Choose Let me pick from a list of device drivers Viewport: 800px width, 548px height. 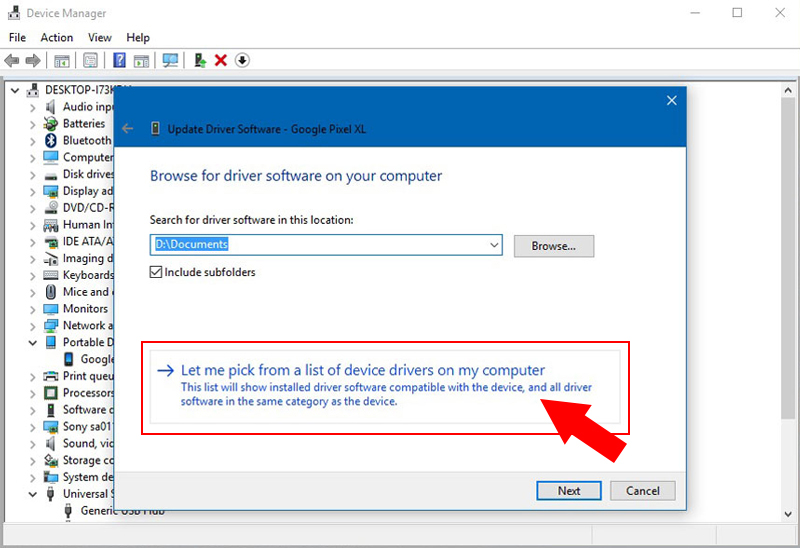click(385, 386)
